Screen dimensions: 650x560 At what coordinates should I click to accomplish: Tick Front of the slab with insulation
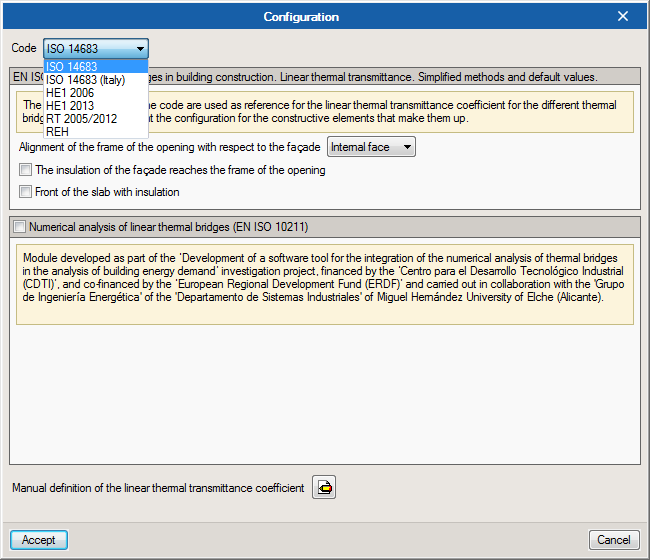point(26,192)
